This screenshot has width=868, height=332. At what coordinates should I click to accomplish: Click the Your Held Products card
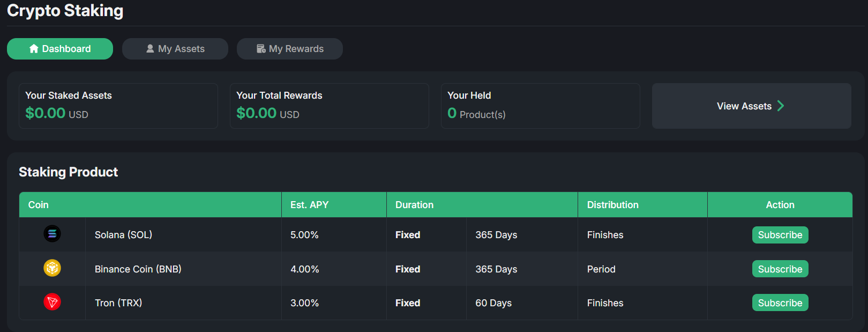540,106
